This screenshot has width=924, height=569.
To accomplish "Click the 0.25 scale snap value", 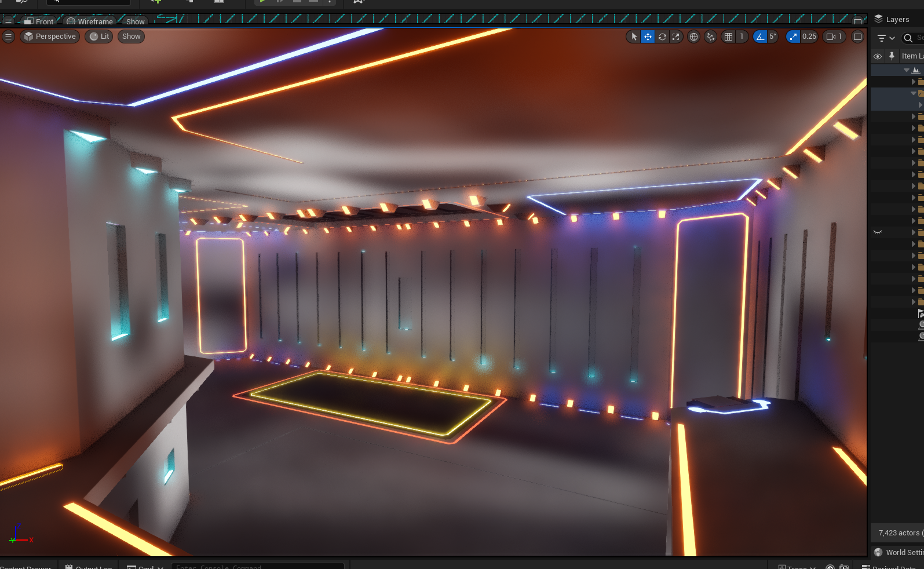I will (x=809, y=37).
